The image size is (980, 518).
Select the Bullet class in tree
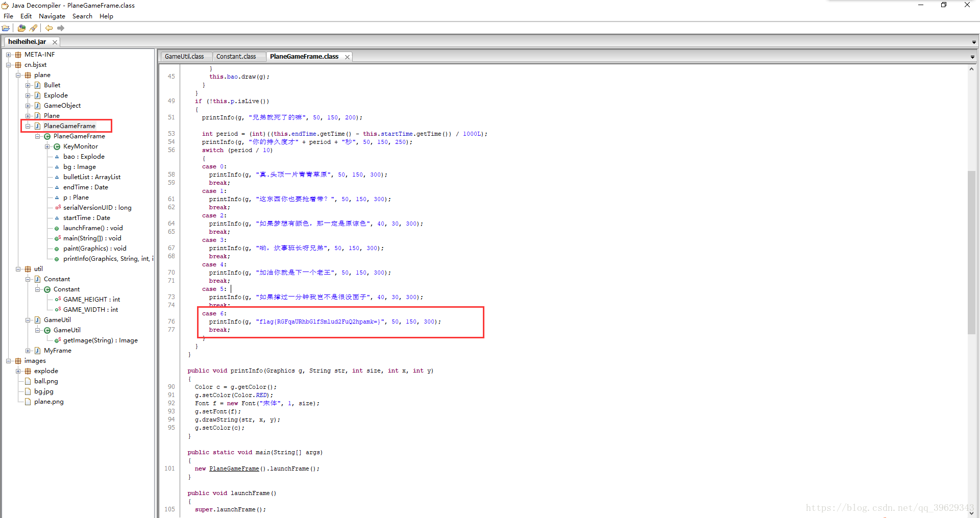[52, 85]
